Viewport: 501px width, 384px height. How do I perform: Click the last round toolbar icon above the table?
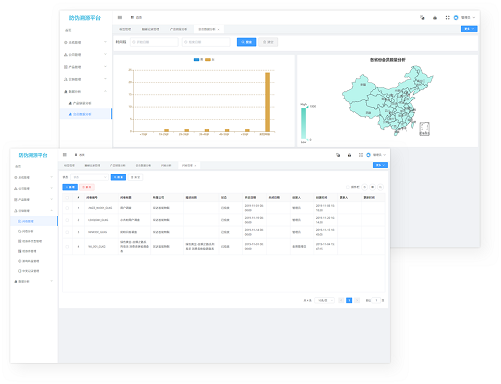coord(380,187)
